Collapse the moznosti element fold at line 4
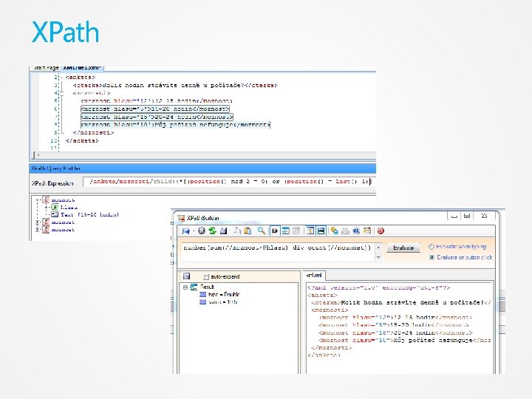Viewport: 532px width, 399px height. pos(61,92)
